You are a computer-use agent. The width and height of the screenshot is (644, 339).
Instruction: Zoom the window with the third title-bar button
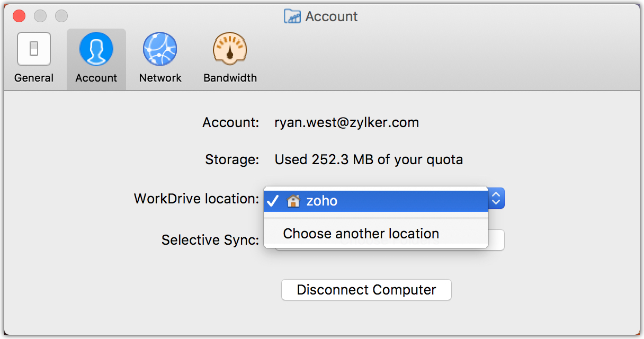(61, 16)
